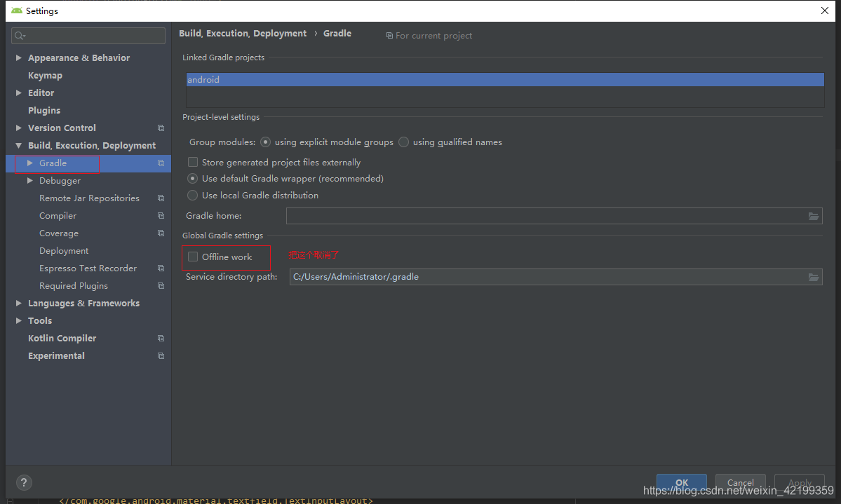Click the folder icon beside Gradle home field

[x=814, y=215]
